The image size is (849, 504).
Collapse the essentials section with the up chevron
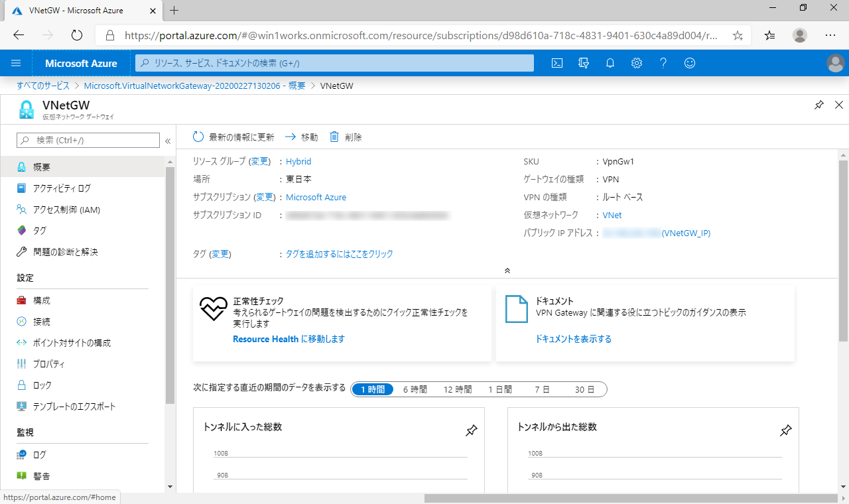pos(507,271)
